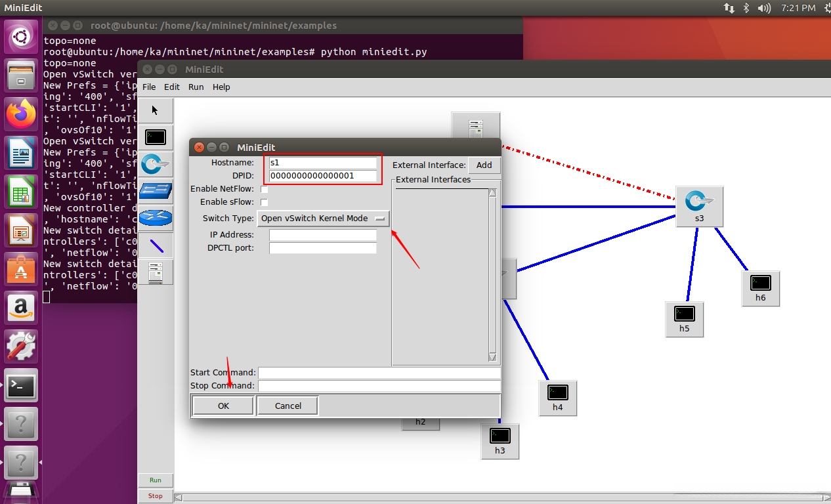
Task: Open LibreOffice Calc from launcher
Action: point(21,192)
